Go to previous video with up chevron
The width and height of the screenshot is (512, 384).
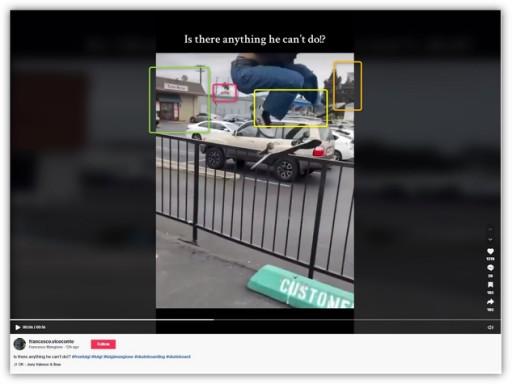tap(490, 230)
